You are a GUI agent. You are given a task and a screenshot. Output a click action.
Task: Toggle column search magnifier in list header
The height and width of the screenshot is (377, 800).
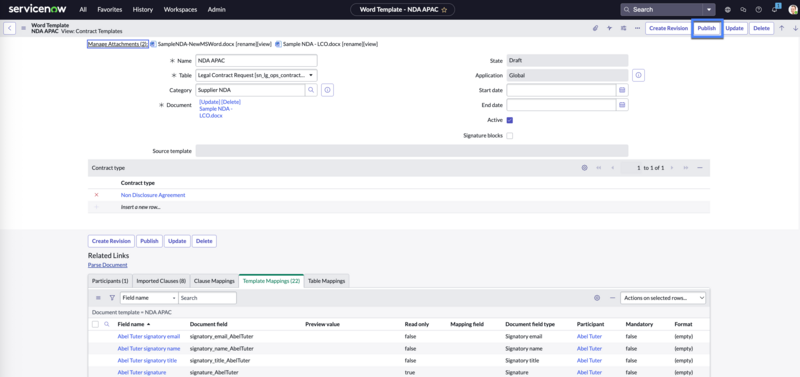[107, 324]
